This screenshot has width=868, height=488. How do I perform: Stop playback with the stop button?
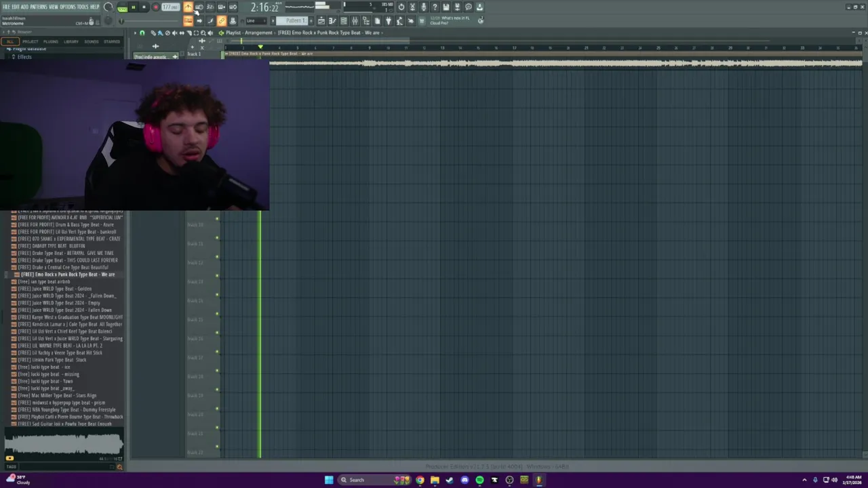(144, 7)
